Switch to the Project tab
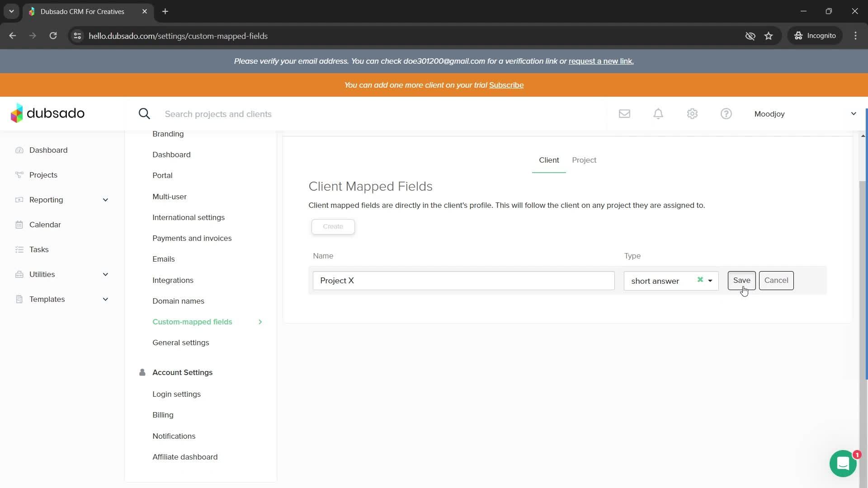Image resolution: width=868 pixels, height=488 pixels. (x=584, y=160)
